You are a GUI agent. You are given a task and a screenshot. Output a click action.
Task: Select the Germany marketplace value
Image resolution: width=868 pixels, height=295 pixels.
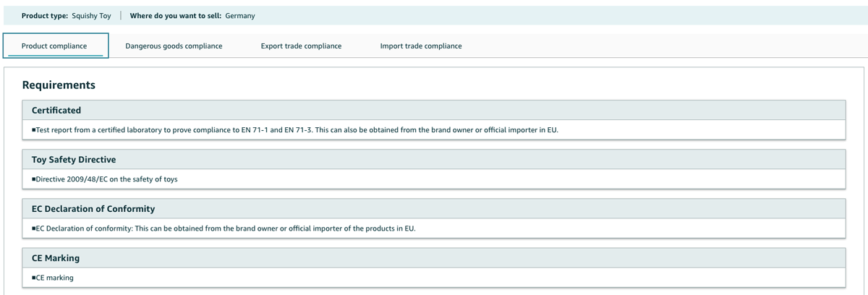[240, 16]
